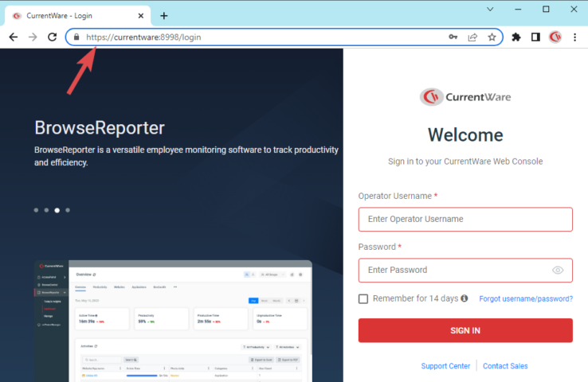Minimize the browser window
The height and width of the screenshot is (382, 588).
pos(518,9)
